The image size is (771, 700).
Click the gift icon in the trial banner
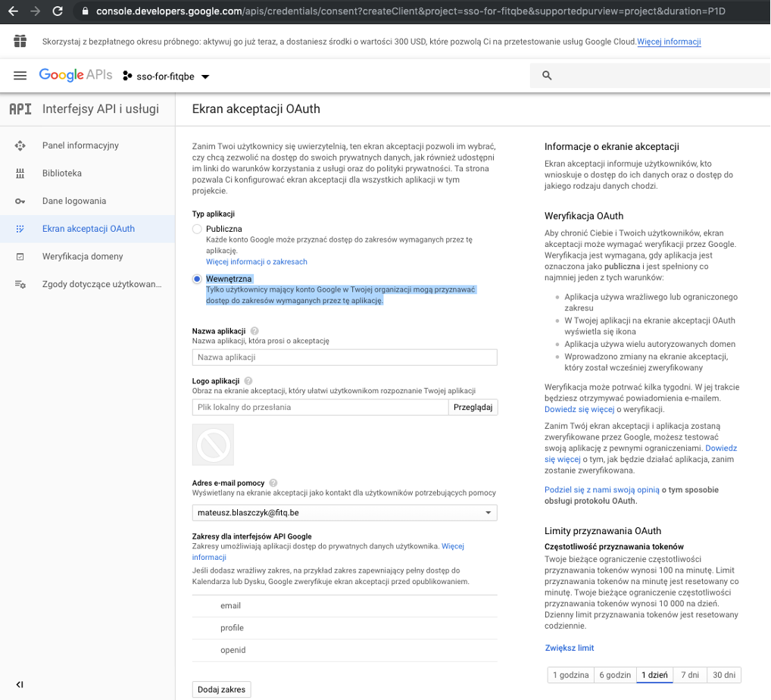20,42
